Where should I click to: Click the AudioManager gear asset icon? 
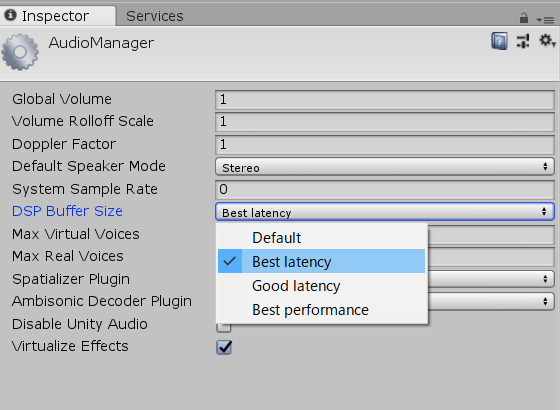20,52
